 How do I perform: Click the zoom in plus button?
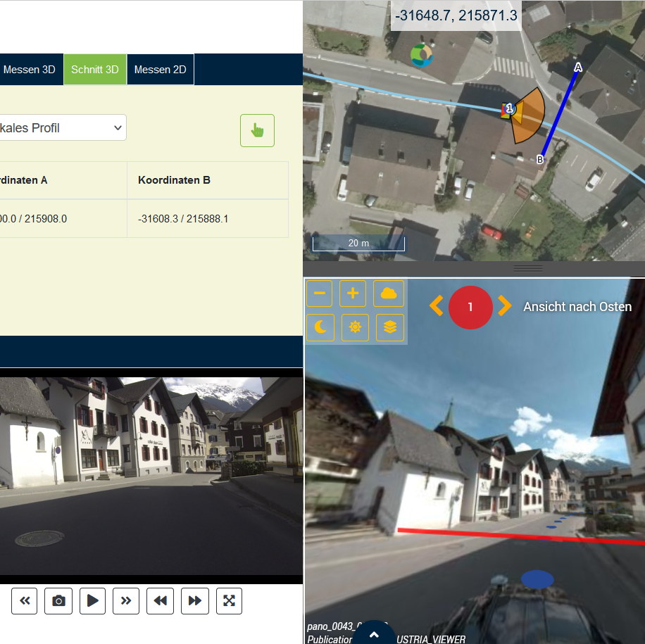coord(353,293)
